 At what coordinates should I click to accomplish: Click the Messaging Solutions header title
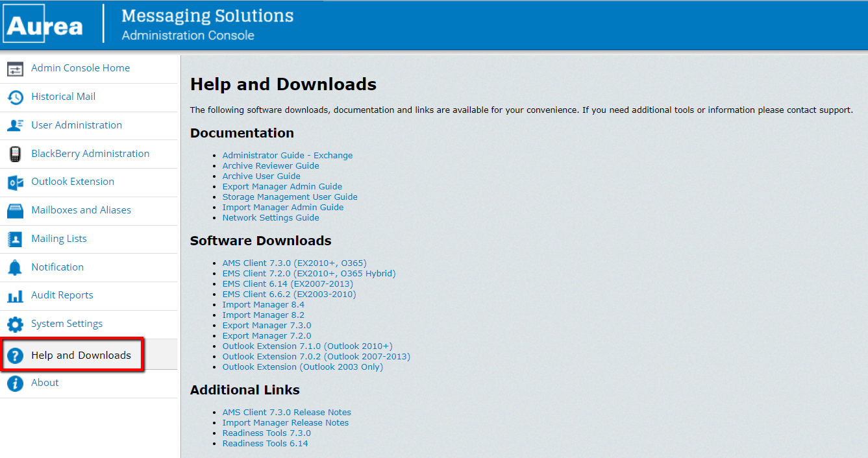pos(208,16)
